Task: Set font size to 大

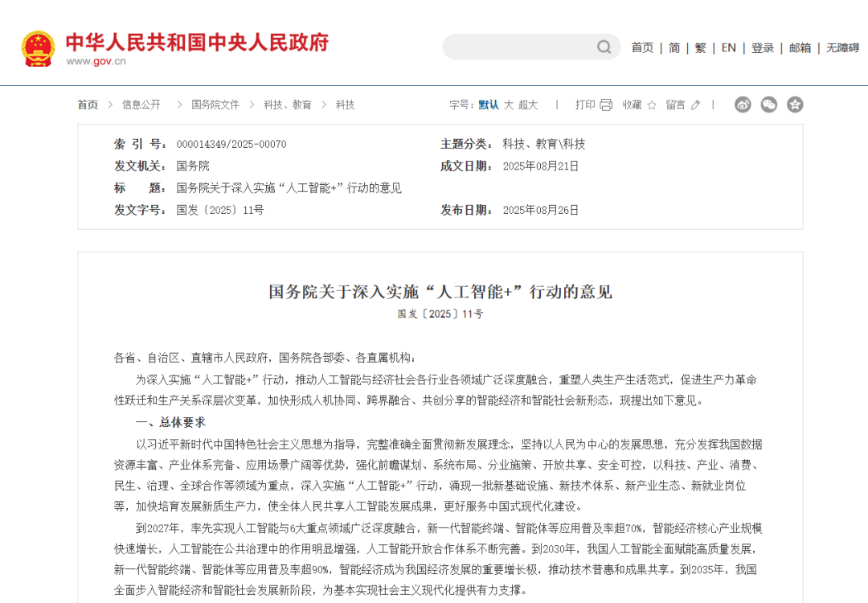Action: 509,105
